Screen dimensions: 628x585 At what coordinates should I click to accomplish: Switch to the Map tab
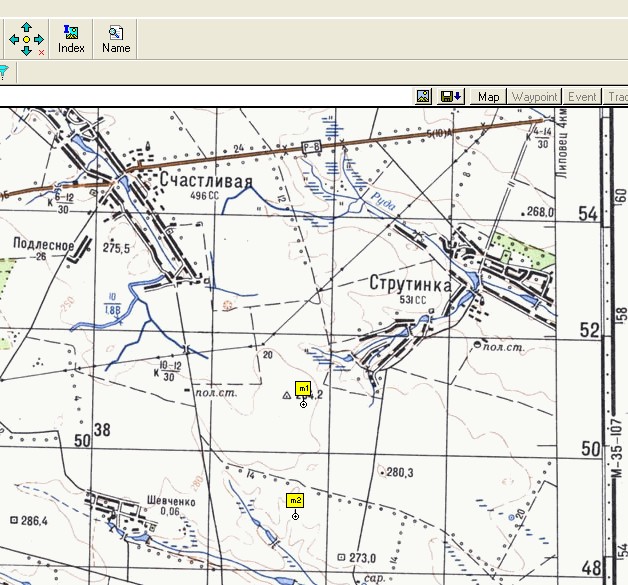pos(488,97)
